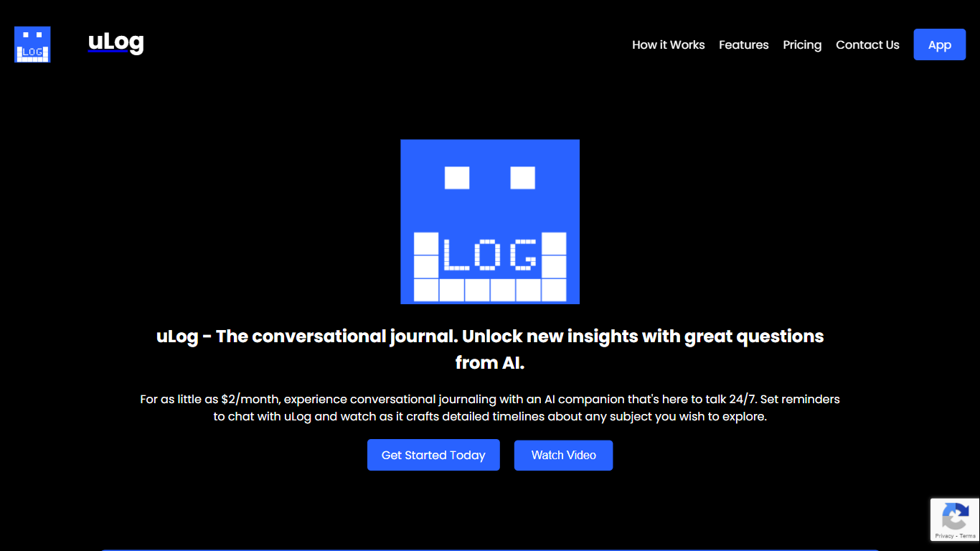Launch the app via the blue App button
Viewport: 980px width, 551px height.
click(x=940, y=44)
